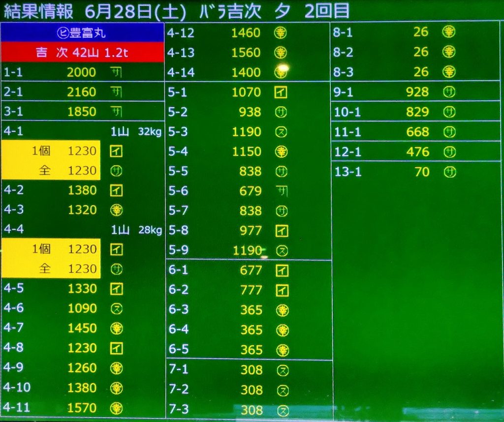Click the circled ス mark in row 4-6
504x422 pixels.
coord(116,308)
